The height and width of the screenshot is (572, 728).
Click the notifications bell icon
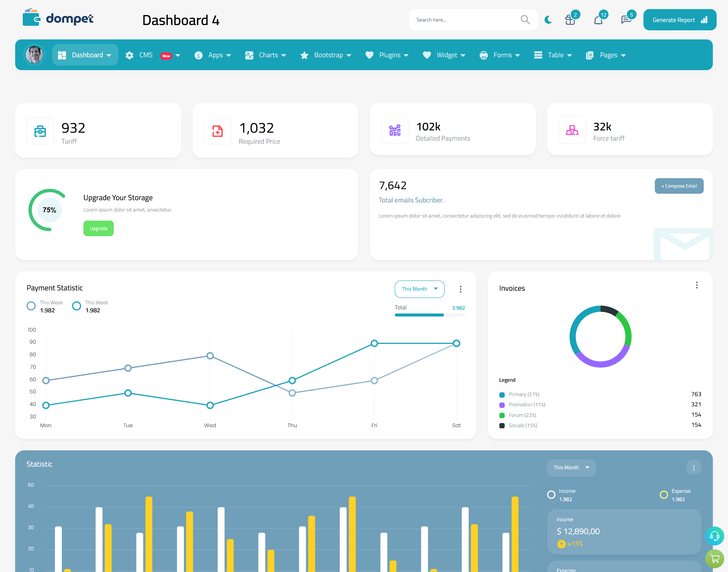(x=598, y=19)
